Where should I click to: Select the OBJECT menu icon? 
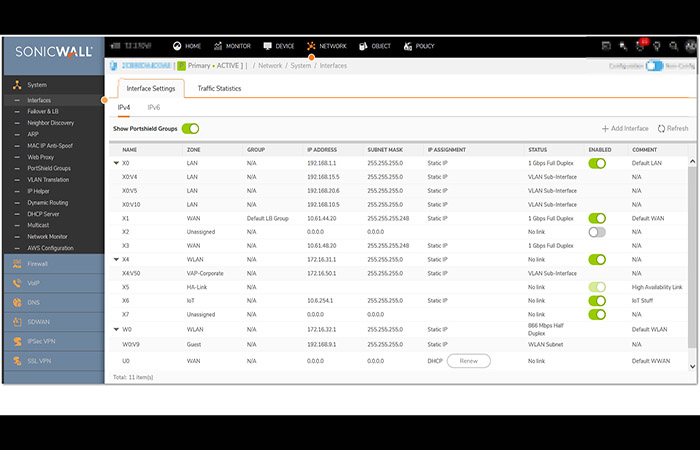click(363, 46)
